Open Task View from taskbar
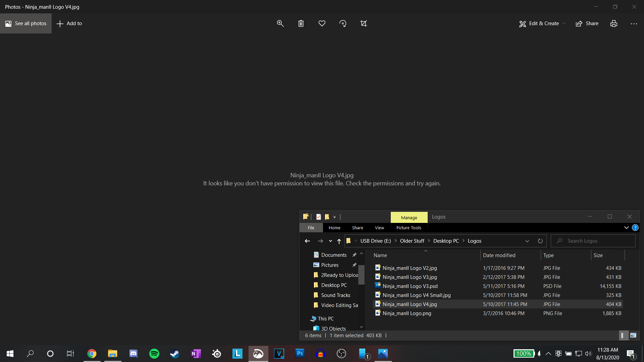 point(70,354)
